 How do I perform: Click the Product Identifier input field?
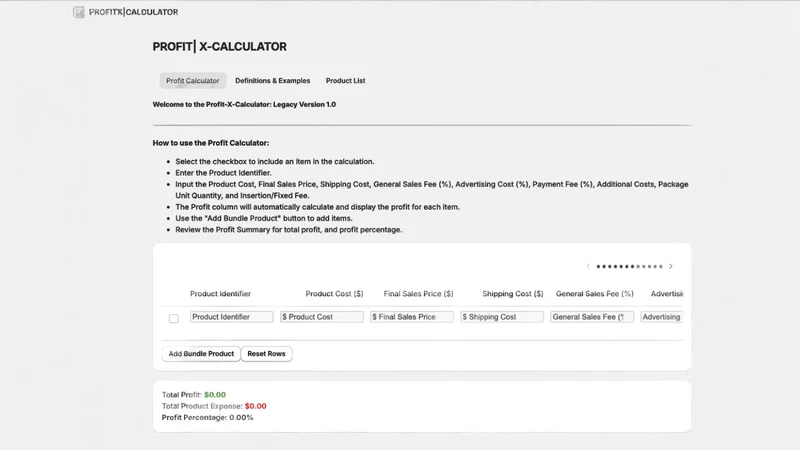(x=232, y=317)
